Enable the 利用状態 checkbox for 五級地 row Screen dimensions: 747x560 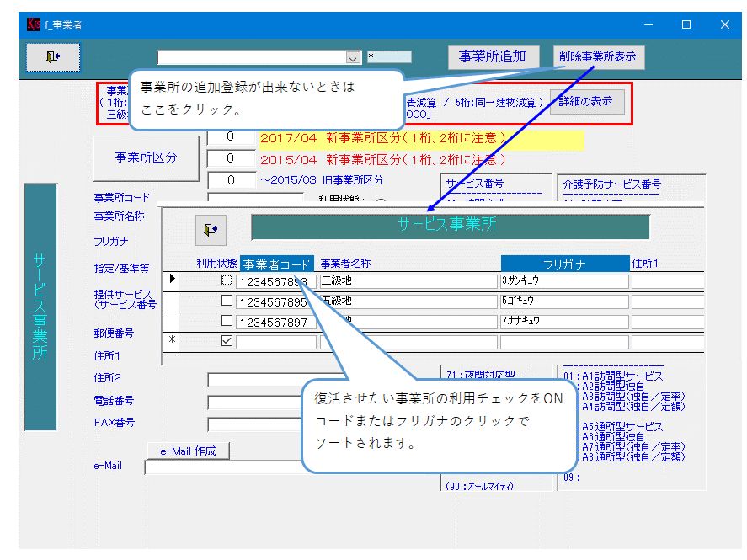pyautogui.click(x=226, y=301)
